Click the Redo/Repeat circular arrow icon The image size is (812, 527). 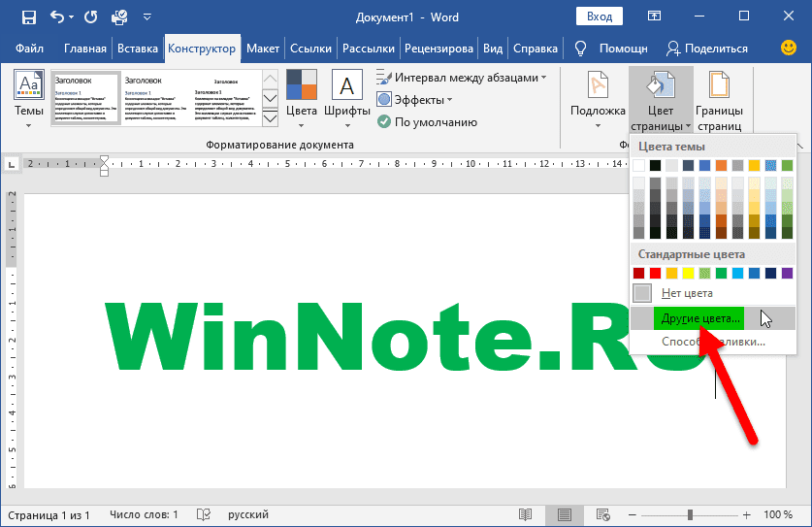[x=91, y=17]
